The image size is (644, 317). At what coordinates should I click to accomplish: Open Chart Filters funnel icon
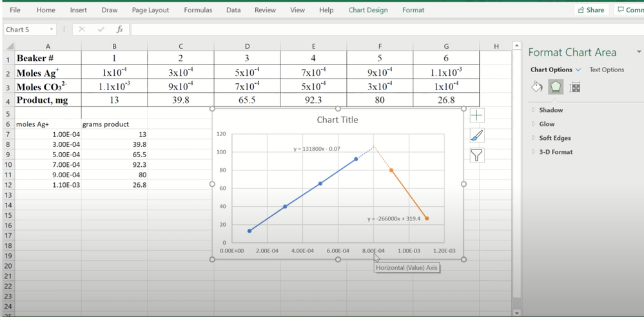pyautogui.click(x=476, y=155)
